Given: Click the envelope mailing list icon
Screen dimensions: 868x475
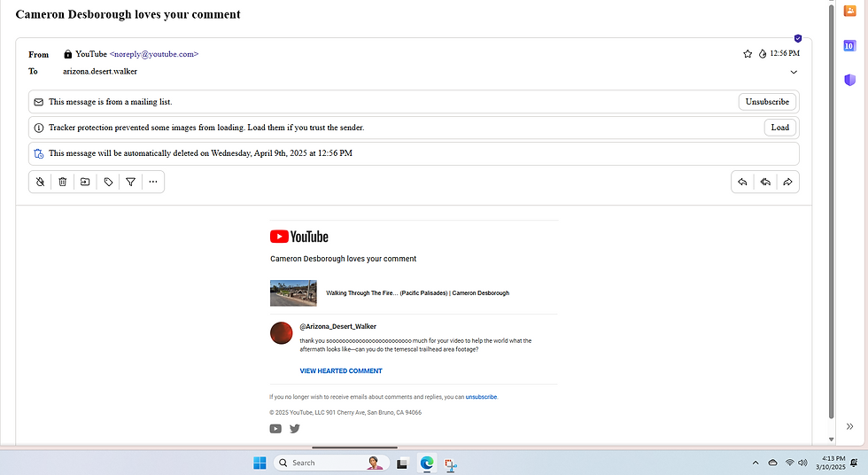Looking at the screenshot, I should pyautogui.click(x=39, y=102).
